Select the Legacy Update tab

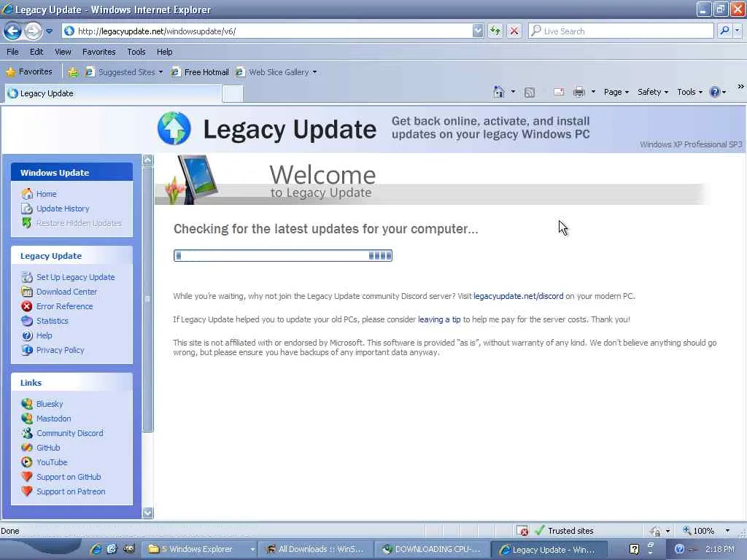click(113, 93)
